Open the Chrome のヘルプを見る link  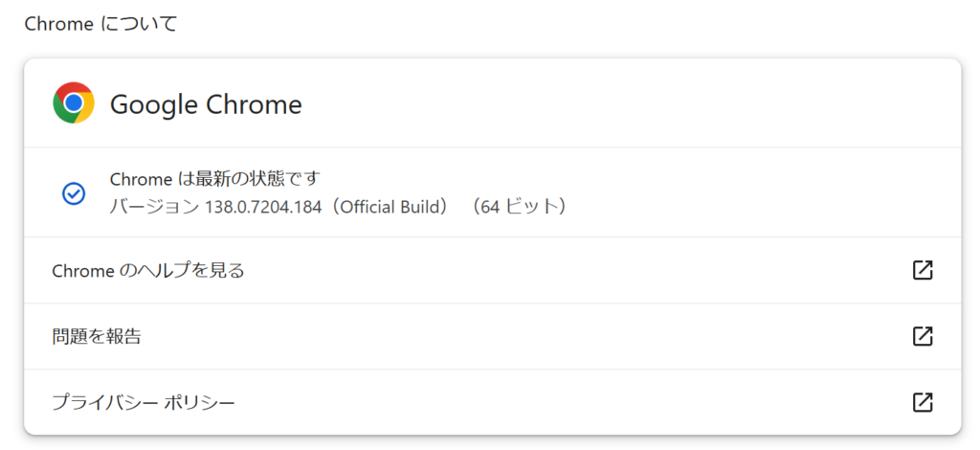pos(148,271)
